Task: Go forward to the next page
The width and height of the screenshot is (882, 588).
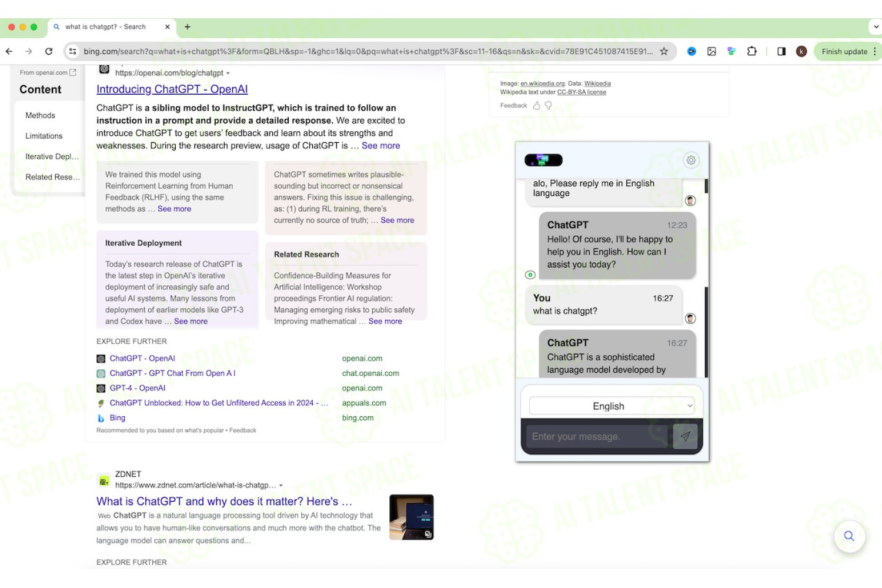Action: (x=29, y=51)
